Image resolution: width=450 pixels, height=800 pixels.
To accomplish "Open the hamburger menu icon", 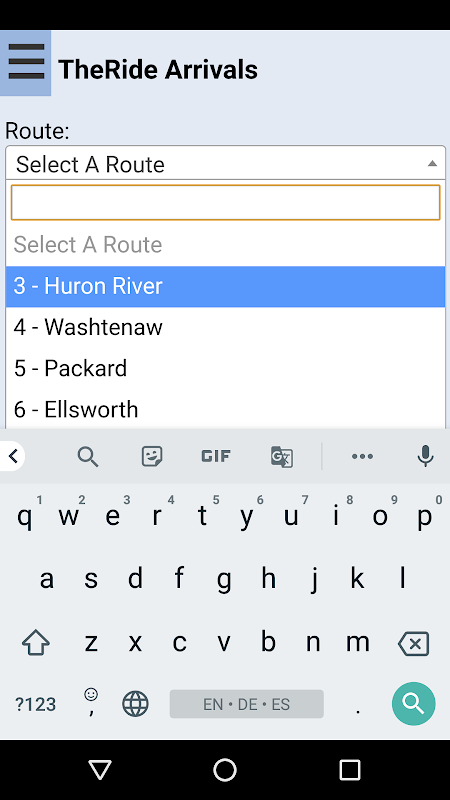I will pos(26,62).
